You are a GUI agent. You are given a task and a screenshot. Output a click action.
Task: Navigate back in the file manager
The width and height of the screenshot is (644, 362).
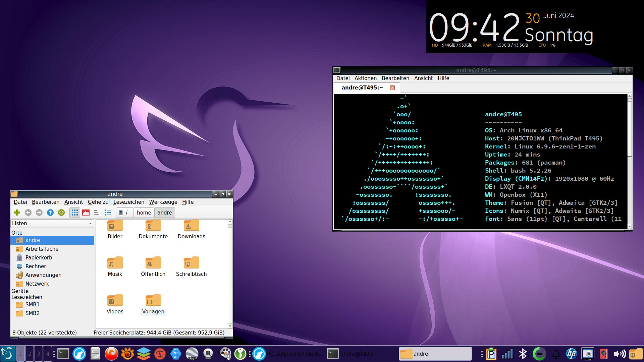point(28,213)
